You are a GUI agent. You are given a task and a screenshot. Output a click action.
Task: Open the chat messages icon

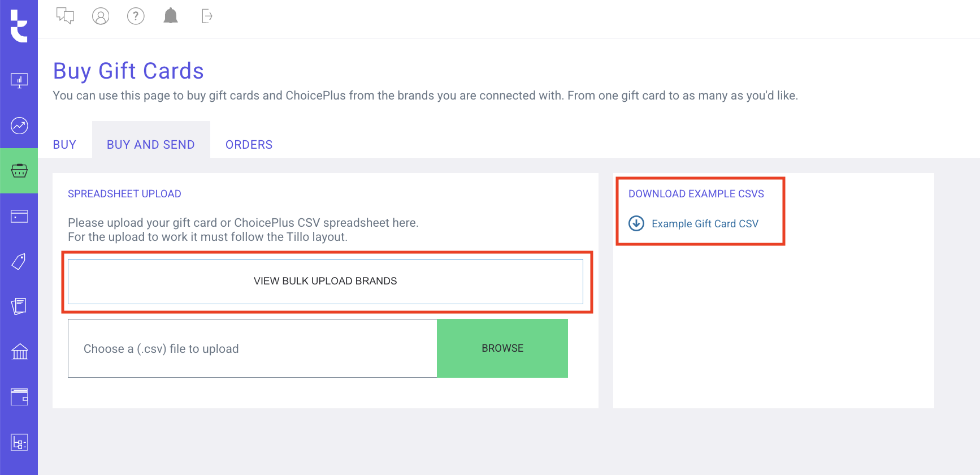coord(66,16)
